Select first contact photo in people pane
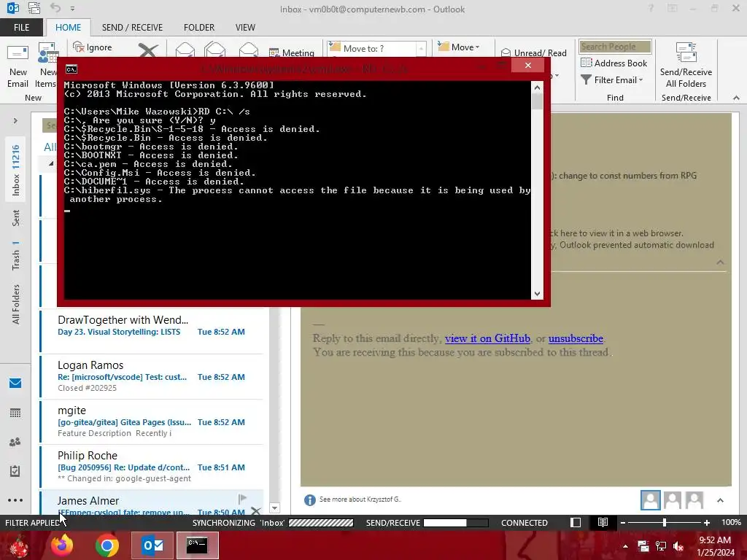This screenshot has height=560, width=747. click(x=650, y=500)
